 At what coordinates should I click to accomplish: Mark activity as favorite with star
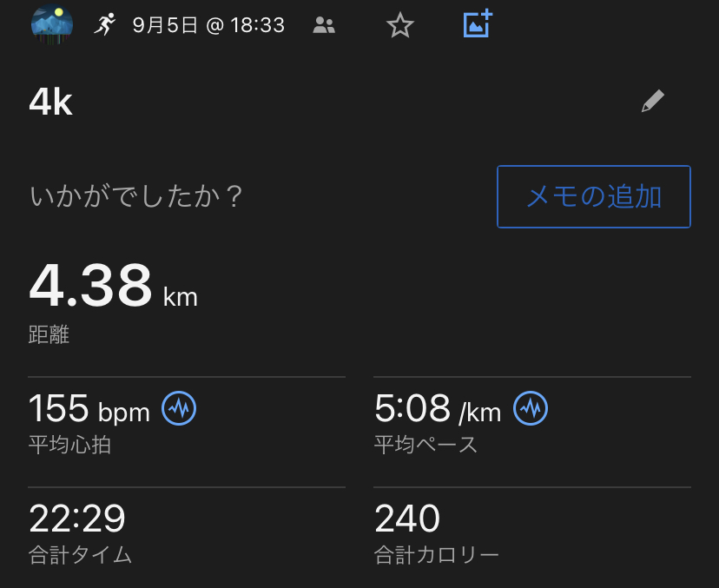pos(399,25)
